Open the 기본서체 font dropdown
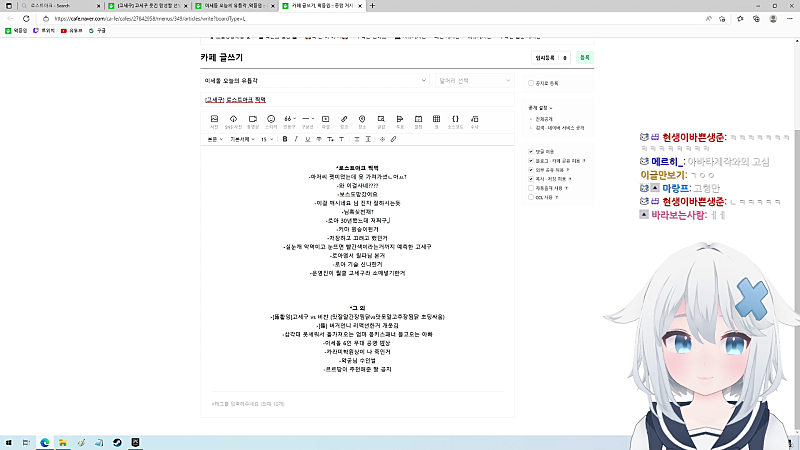 tap(242, 139)
